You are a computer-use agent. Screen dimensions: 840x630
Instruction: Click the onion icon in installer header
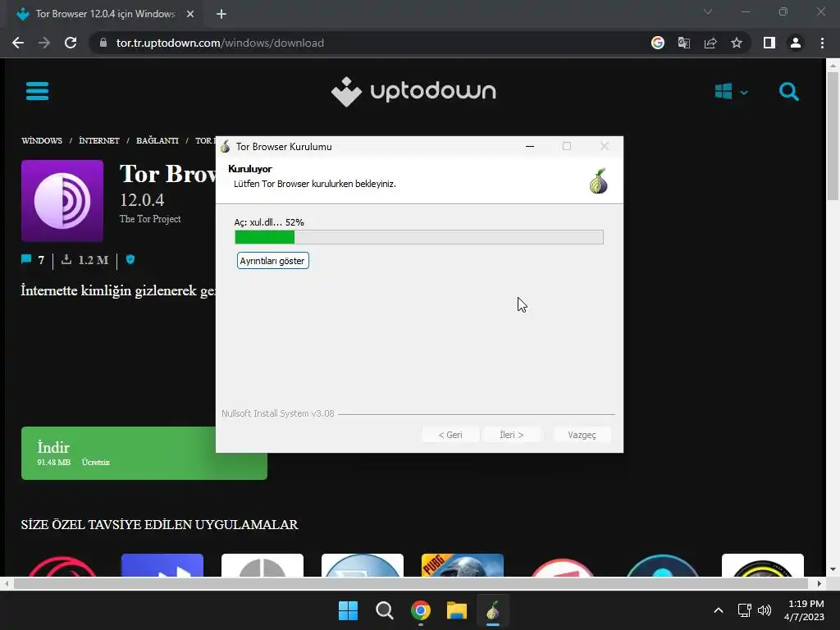click(x=598, y=180)
